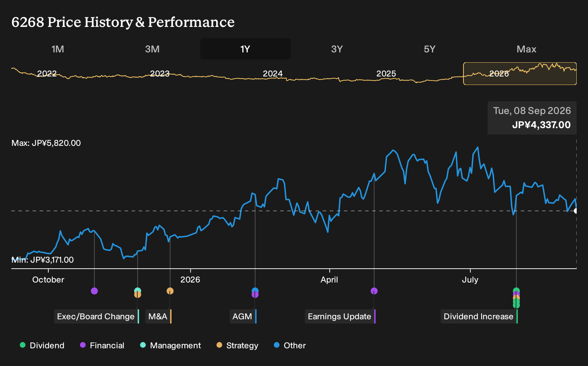Click the orange Strategy marker above M&A
Viewport: 588px width, 366px height.
pos(170,291)
